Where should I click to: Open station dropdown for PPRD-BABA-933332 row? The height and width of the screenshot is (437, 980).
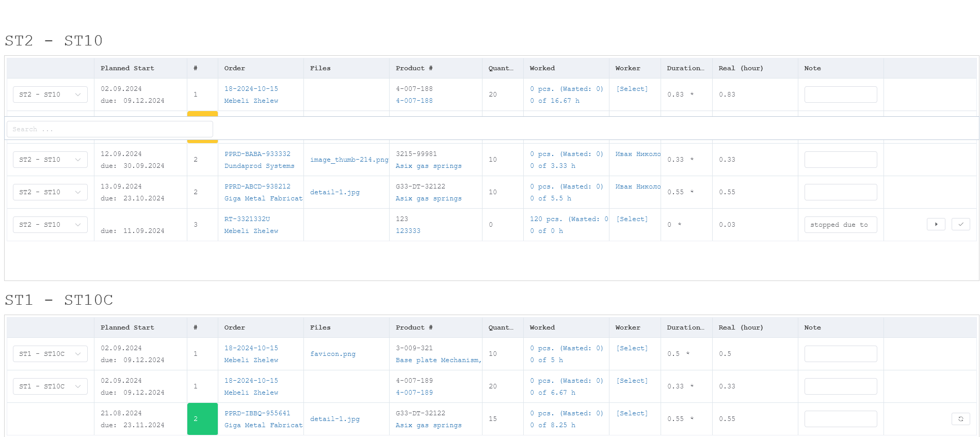pos(50,160)
